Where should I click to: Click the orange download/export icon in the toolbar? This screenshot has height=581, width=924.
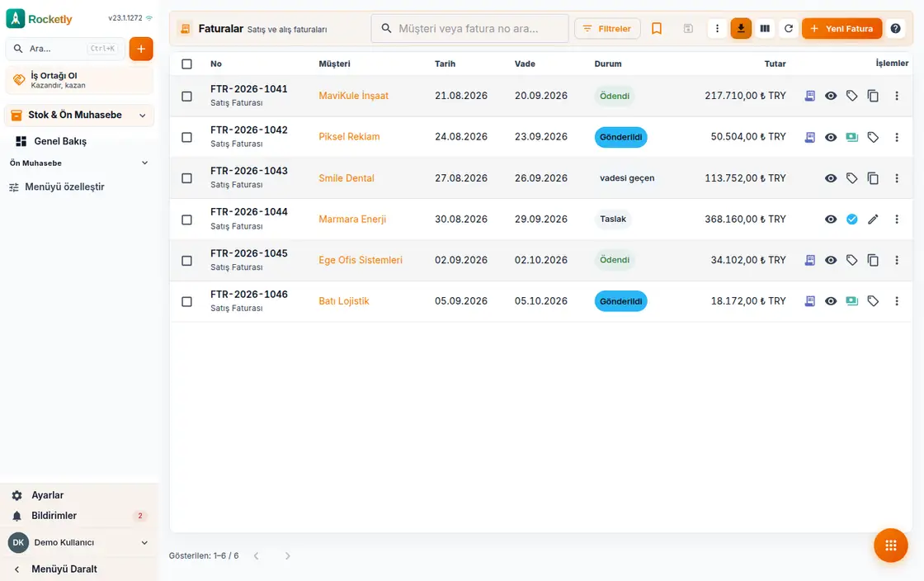click(741, 28)
